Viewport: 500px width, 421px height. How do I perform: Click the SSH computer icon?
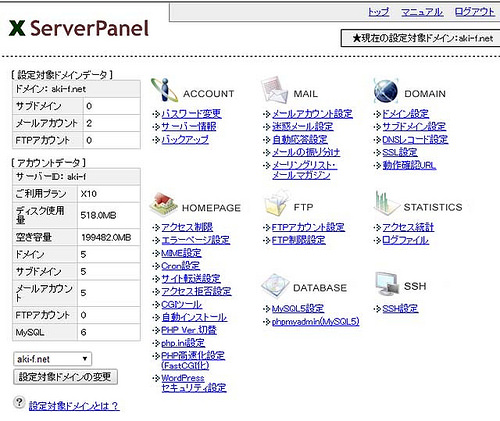387,284
